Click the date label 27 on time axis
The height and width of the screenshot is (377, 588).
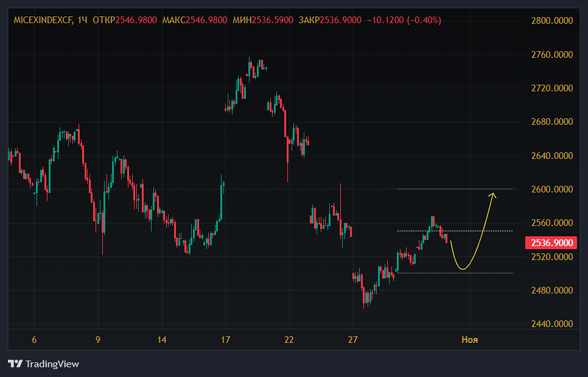[352, 340]
